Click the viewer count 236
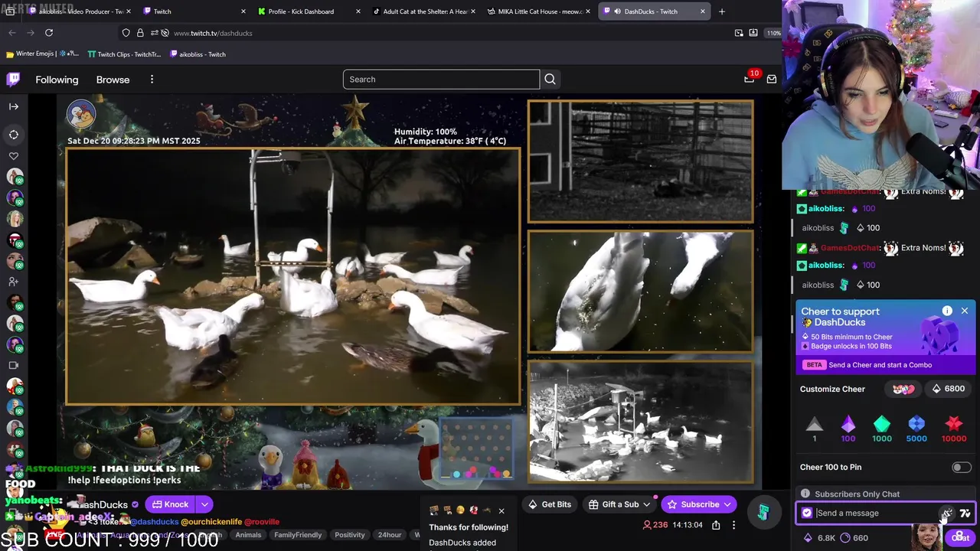This screenshot has height=551, width=980. point(655,525)
